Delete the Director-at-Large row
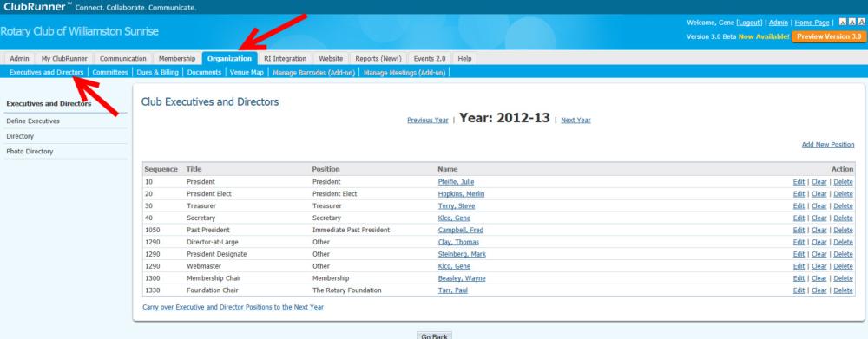 click(843, 242)
